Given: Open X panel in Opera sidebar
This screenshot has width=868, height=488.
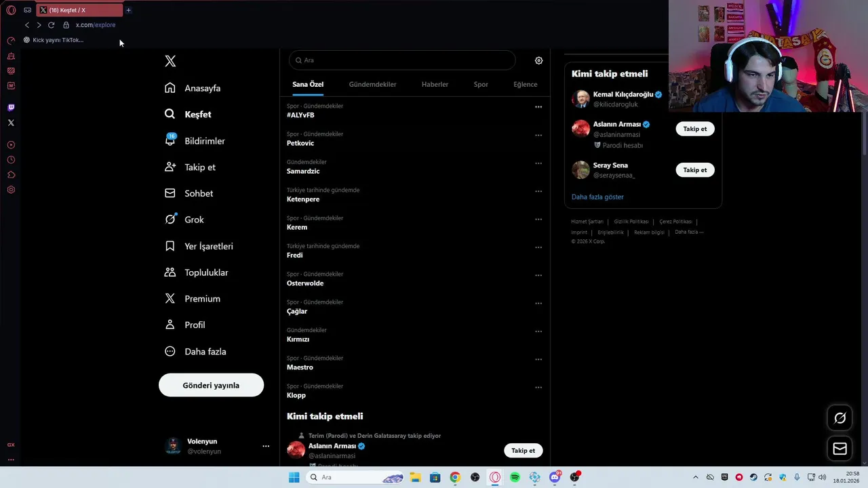Looking at the screenshot, I should click(11, 123).
